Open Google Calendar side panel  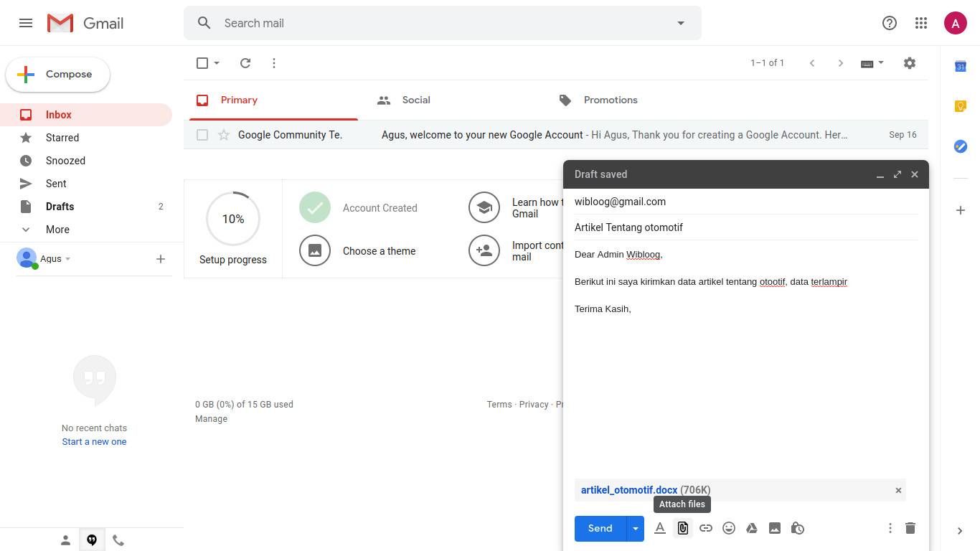[x=961, y=66]
